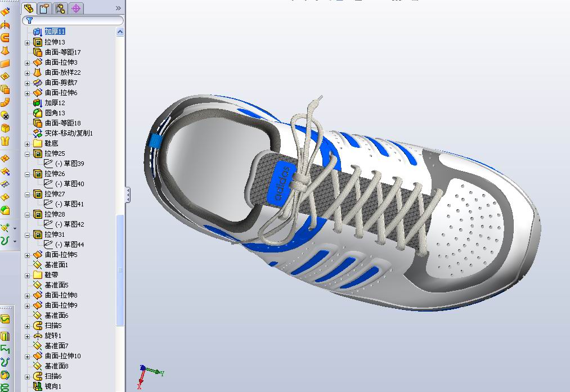570x392 pixels.
Task: Select the 加厚11 feature
Action: (55, 31)
